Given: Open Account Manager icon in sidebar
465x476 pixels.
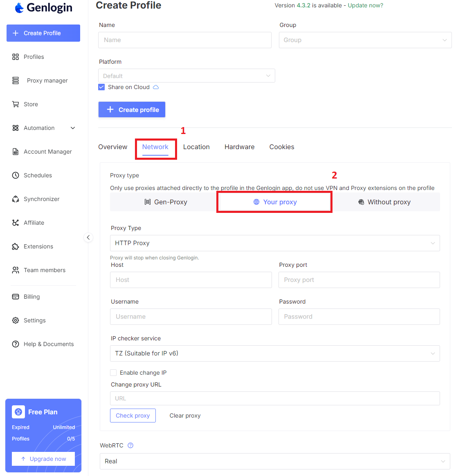Looking at the screenshot, I should [x=16, y=152].
